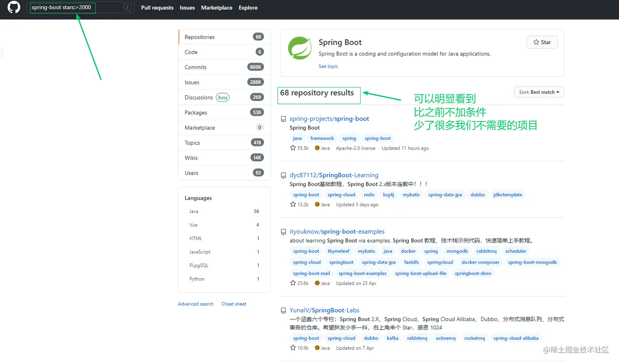
Task: Click the See topic link
Action: pyautogui.click(x=328, y=66)
